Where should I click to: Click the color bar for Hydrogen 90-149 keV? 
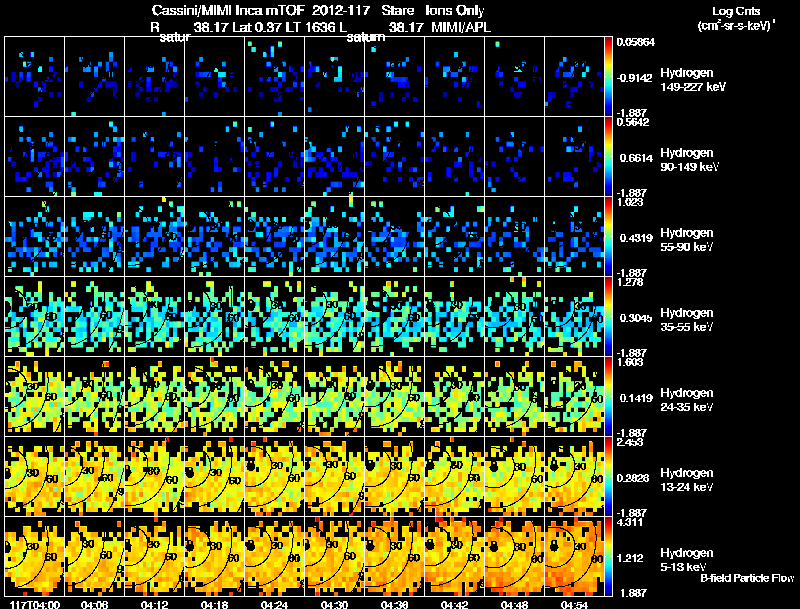click(x=609, y=156)
